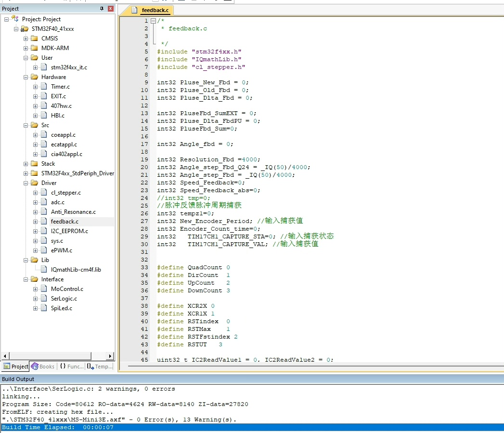Collapse the Interface folder

point(26,279)
